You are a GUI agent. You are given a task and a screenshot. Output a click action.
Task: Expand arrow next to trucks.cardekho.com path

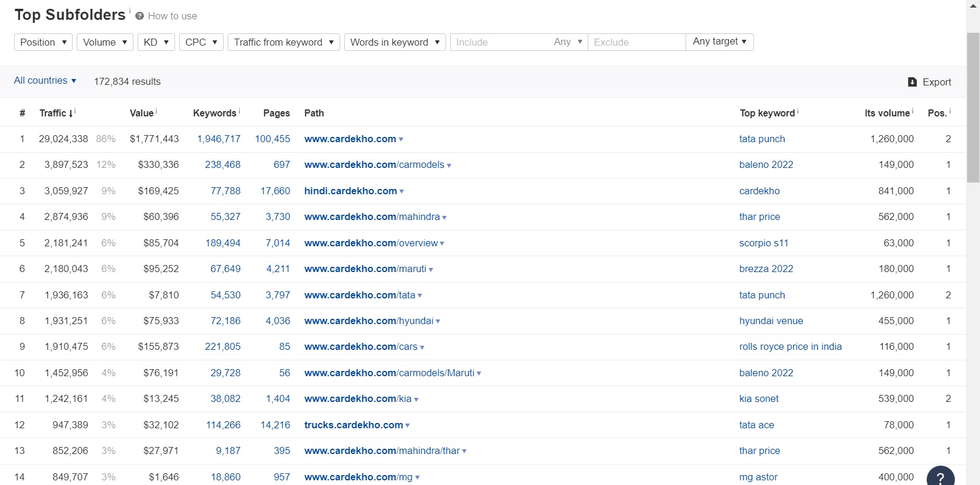[407, 425]
